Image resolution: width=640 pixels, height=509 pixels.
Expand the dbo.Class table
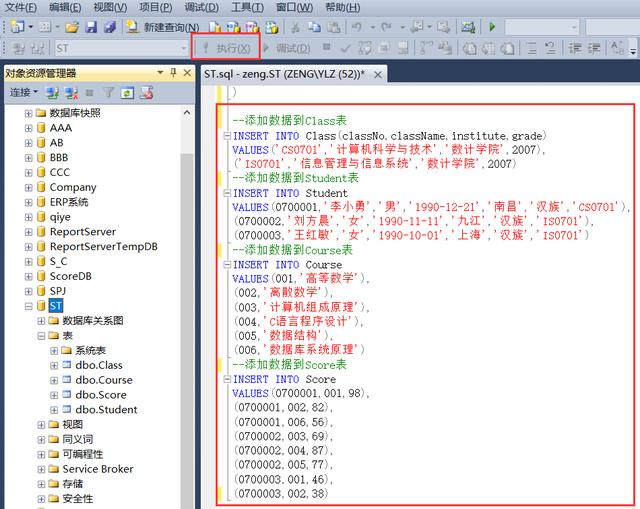click(54, 365)
